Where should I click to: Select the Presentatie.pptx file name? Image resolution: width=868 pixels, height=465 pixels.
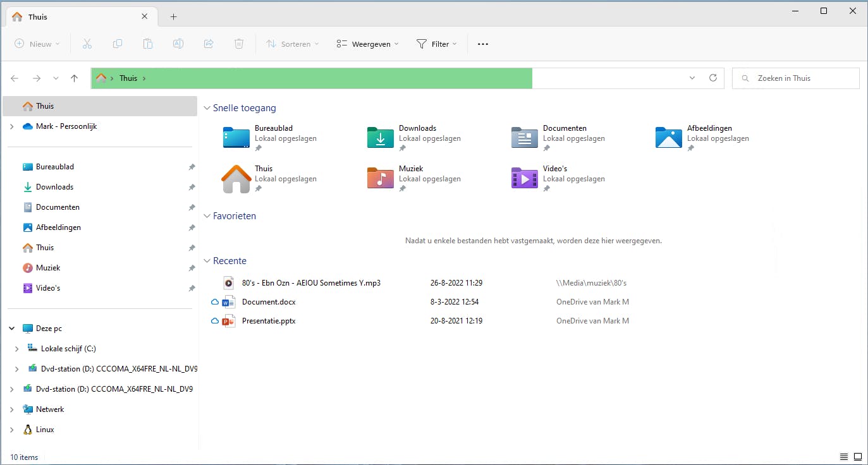(x=269, y=321)
